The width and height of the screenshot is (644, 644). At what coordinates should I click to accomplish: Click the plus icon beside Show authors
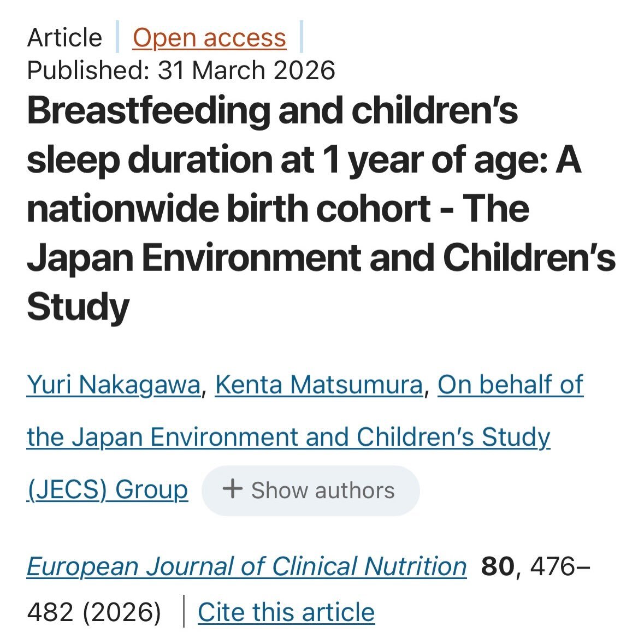[233, 489]
